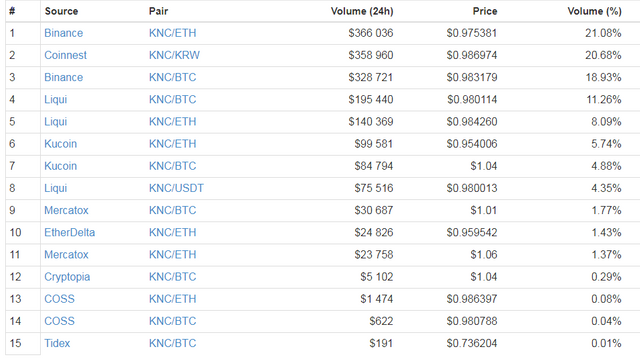Select the $358 960 volume cell

pos(371,55)
